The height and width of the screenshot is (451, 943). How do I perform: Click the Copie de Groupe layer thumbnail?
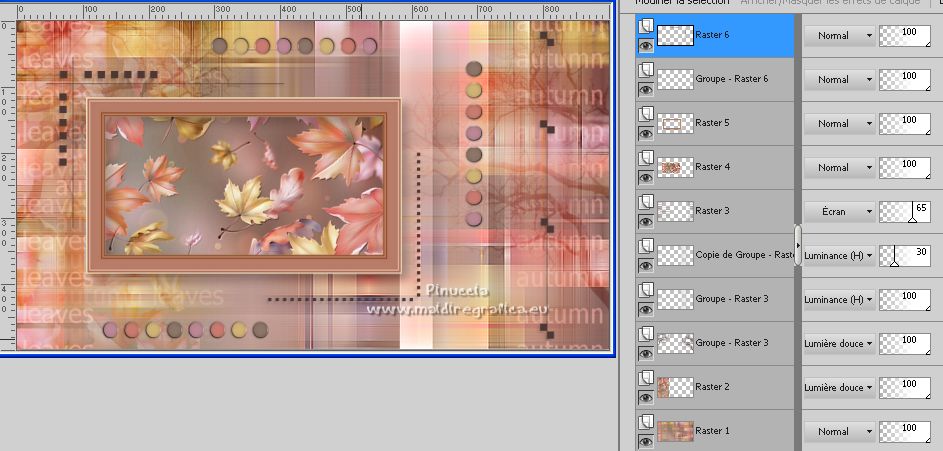coord(675,255)
